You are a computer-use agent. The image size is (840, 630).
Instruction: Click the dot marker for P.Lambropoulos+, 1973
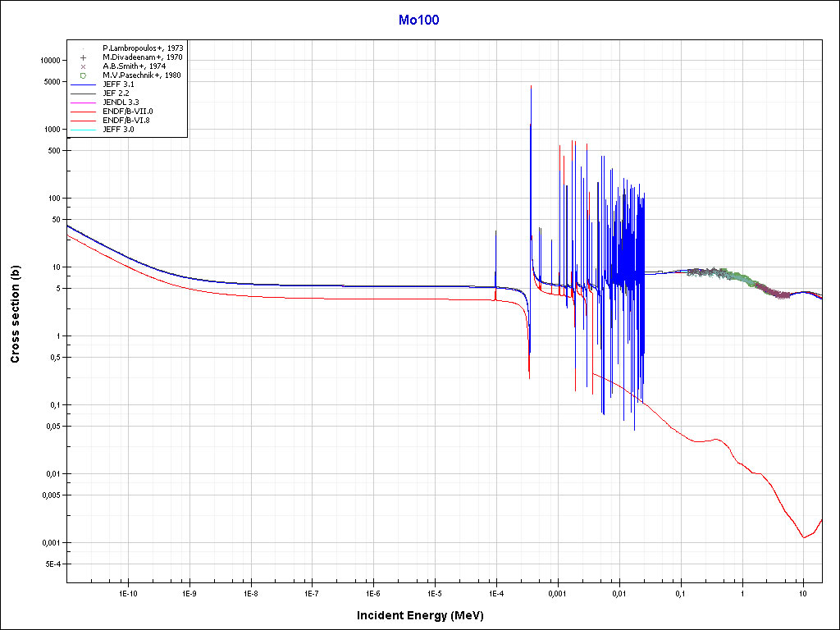tap(83, 48)
